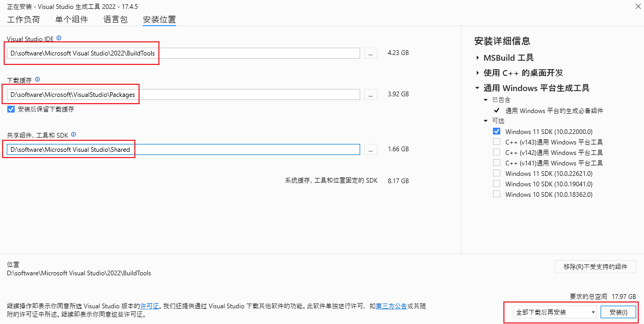Screen dimensions: 644x324
Task: Toggle 安装后保留下载缓存 checkbox
Action: 11,109
